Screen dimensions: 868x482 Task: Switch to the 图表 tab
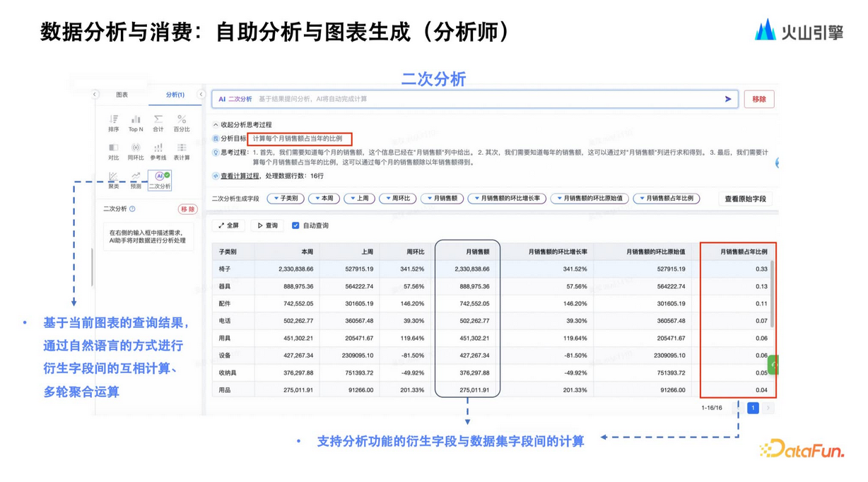pos(122,95)
